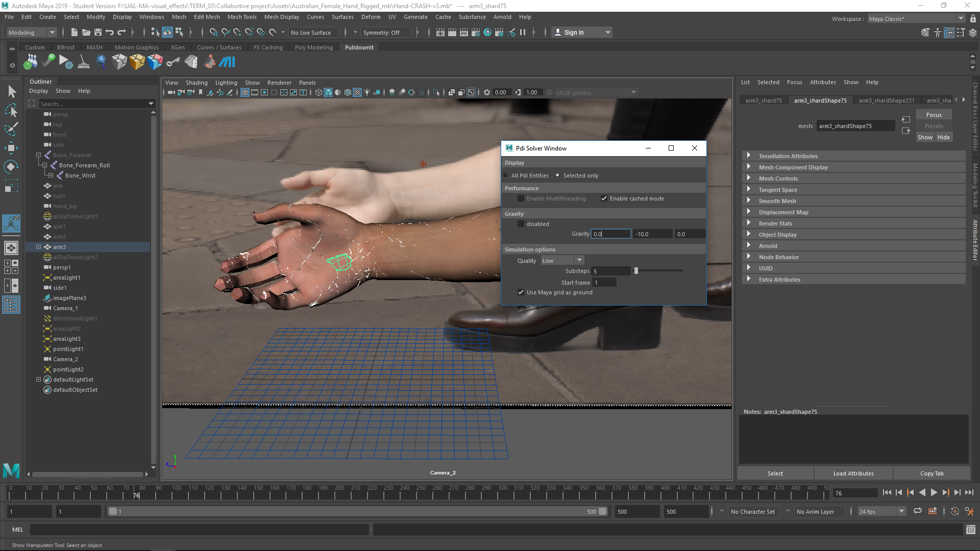
Task: Click the Substeps slider handle
Action: click(636, 271)
